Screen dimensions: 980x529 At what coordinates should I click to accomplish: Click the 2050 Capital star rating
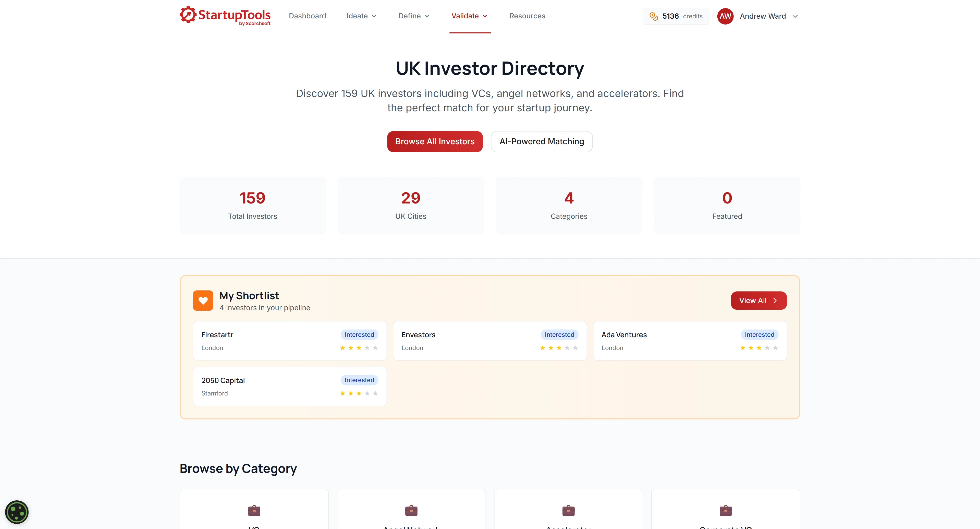pos(359,393)
